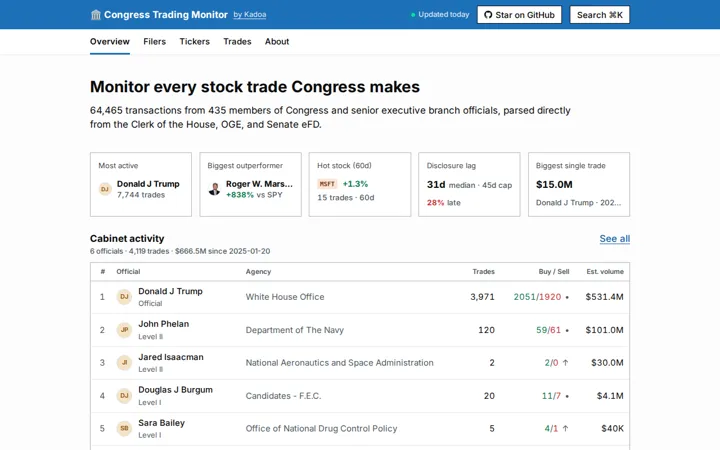
Task: Click Roger W. Marshall's photo avatar
Action: pos(214,189)
